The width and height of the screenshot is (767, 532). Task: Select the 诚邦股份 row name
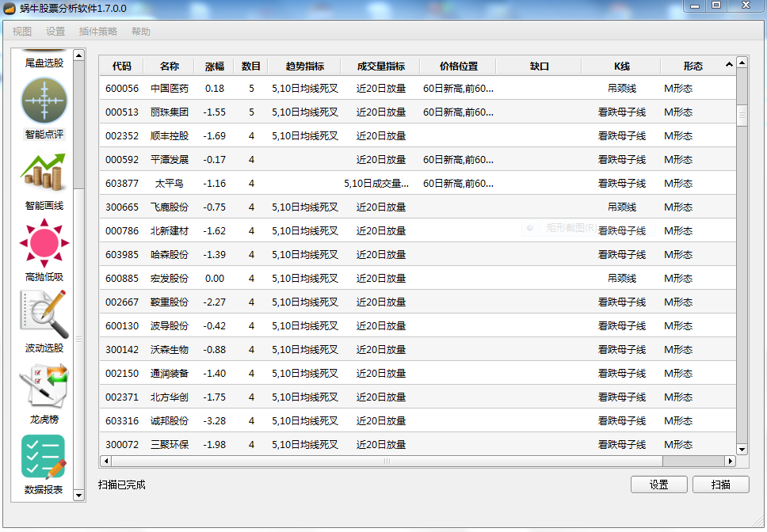click(x=170, y=420)
